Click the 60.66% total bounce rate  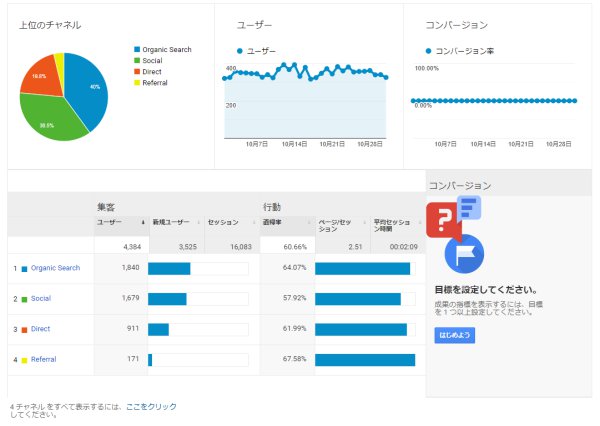click(295, 247)
